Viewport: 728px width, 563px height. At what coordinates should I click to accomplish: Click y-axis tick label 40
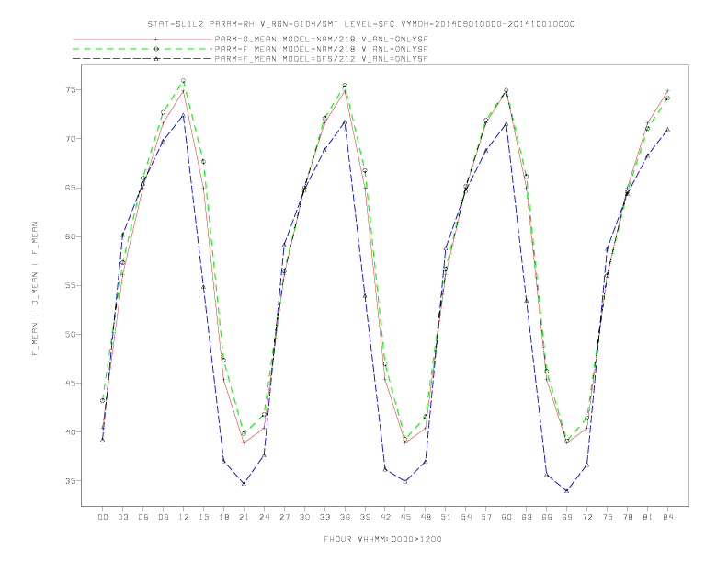(x=70, y=432)
